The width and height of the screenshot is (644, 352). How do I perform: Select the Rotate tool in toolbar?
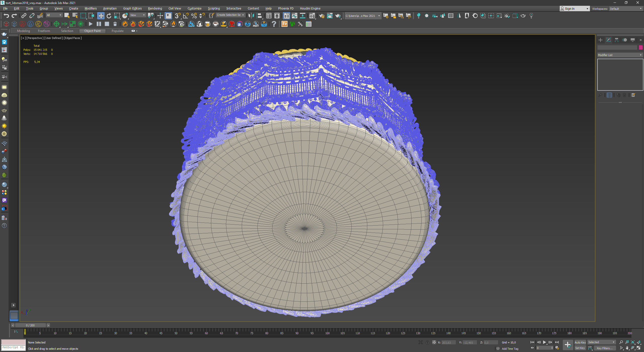tap(109, 16)
